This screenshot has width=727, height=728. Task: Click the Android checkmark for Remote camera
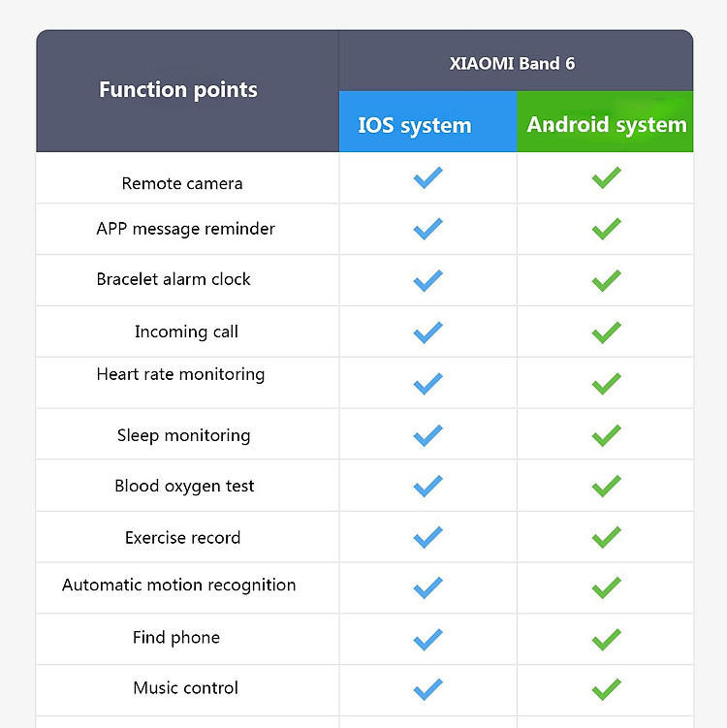(606, 177)
